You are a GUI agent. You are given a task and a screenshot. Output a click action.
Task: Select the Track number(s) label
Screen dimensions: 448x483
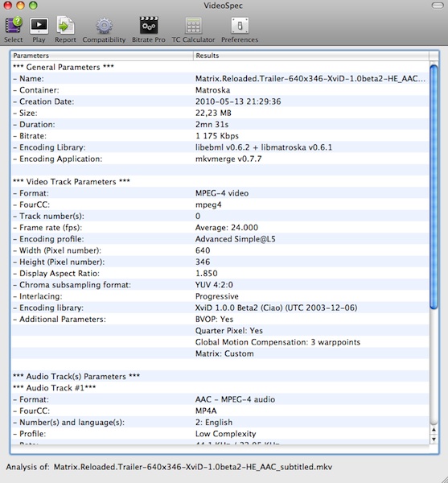point(51,216)
